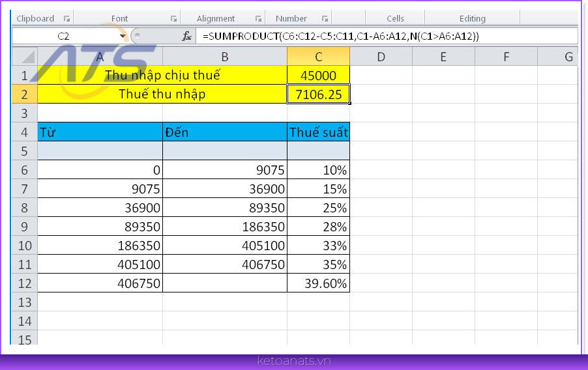The height and width of the screenshot is (370, 588).
Task: Select row 12 header
Action: [x=25, y=283]
